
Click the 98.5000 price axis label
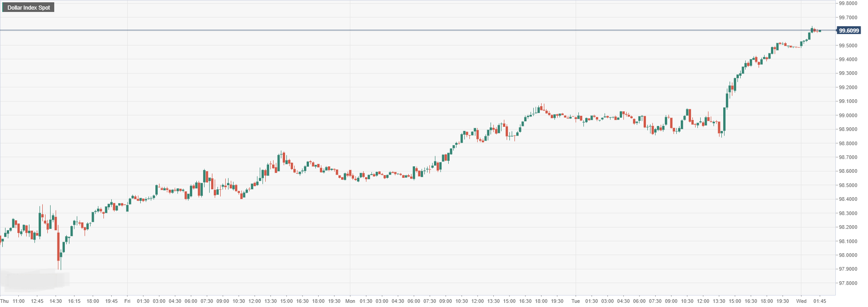848,185
